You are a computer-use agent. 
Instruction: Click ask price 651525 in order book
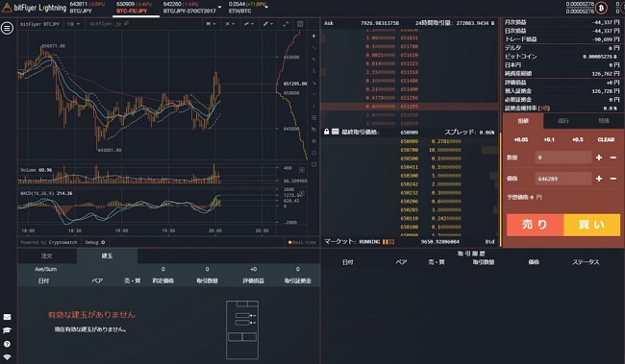click(x=409, y=63)
